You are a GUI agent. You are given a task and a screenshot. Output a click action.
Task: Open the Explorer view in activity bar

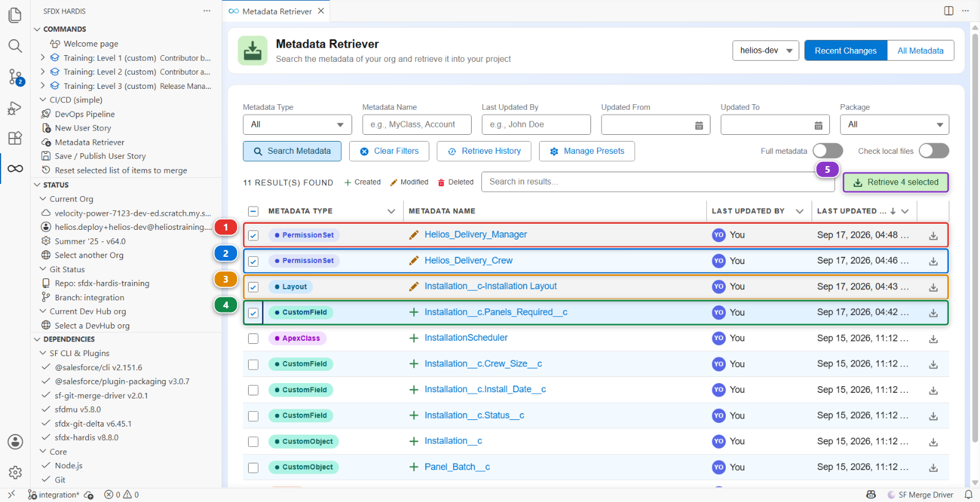pos(15,15)
